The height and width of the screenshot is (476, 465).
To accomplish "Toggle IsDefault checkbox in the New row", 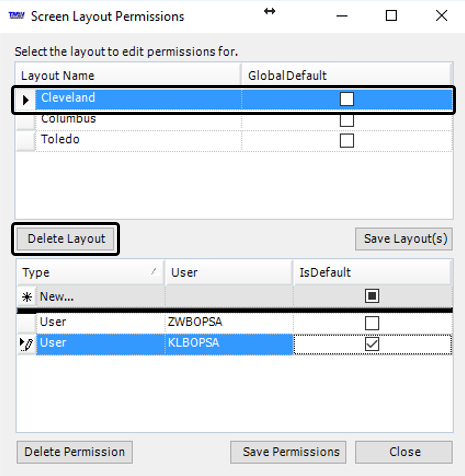I will (x=372, y=296).
